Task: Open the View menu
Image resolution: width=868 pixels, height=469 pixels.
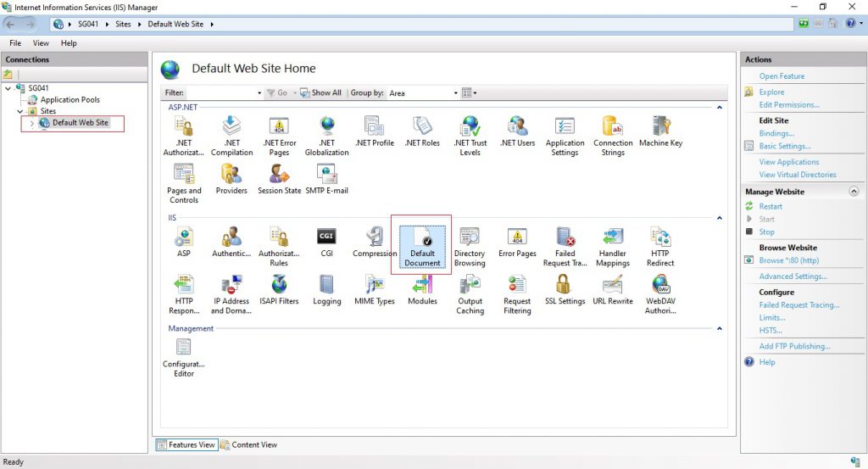Action: (41, 43)
